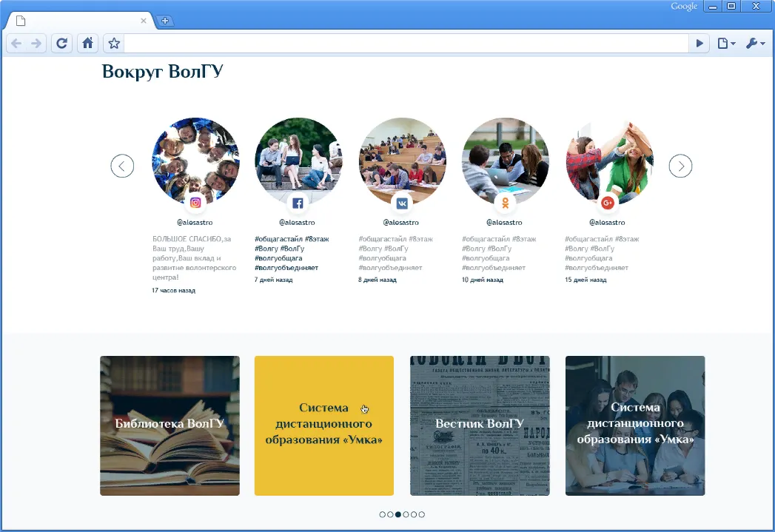Screen dimensions: 775x532
Task: Show next posts with the right carousel arrow
Action: tap(680, 166)
